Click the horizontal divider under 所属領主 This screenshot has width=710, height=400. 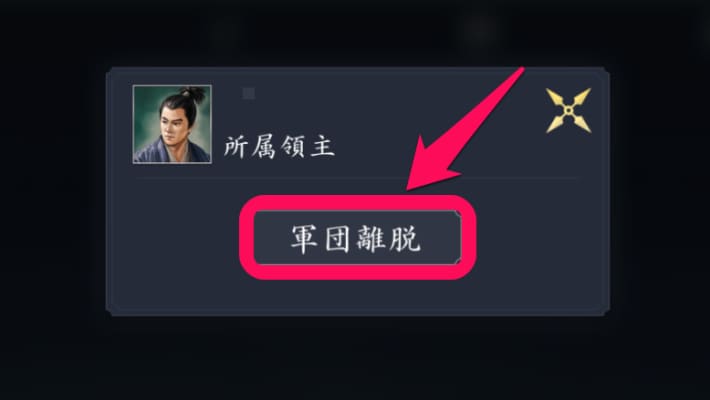(x=358, y=179)
